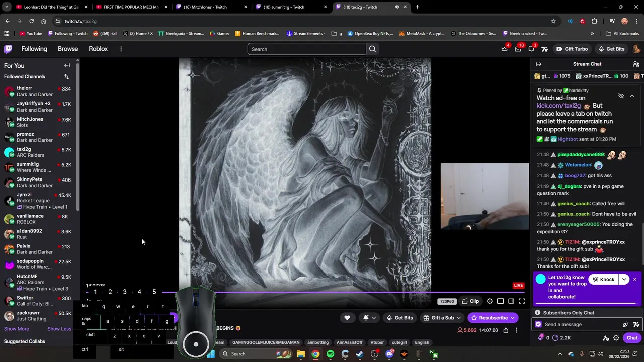Open Discord from the taskbar
644x362 pixels.
coord(389,354)
